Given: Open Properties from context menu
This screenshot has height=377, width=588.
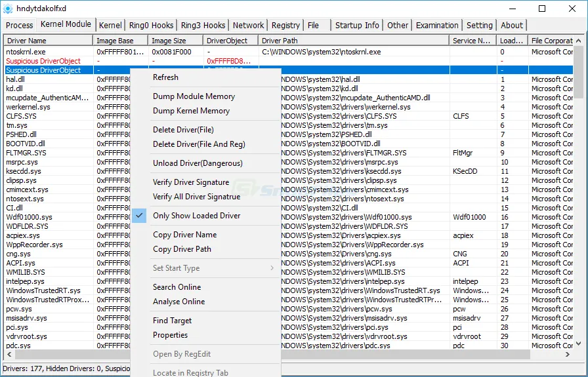Looking at the screenshot, I should click(205, 334).
